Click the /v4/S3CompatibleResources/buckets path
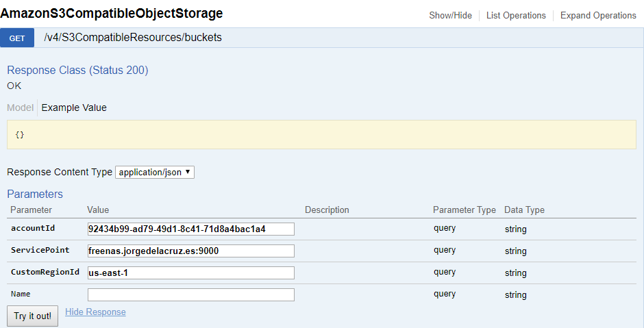Image resolution: width=644 pixels, height=328 pixels. pos(133,38)
